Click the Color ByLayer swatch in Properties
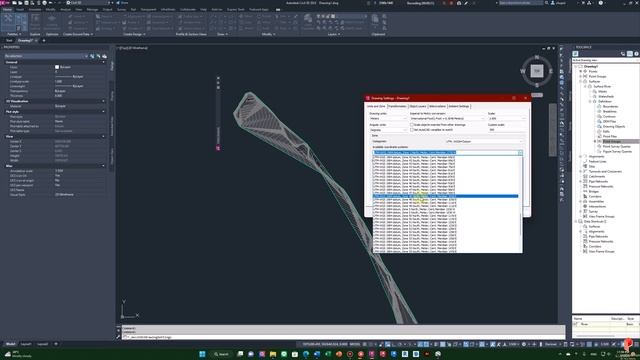This screenshot has width=640, height=360. pyautogui.click(x=57, y=67)
